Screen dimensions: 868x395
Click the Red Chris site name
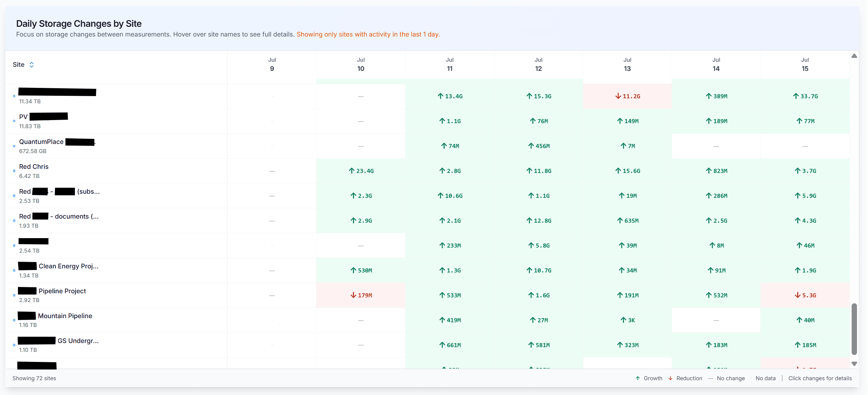coord(34,166)
